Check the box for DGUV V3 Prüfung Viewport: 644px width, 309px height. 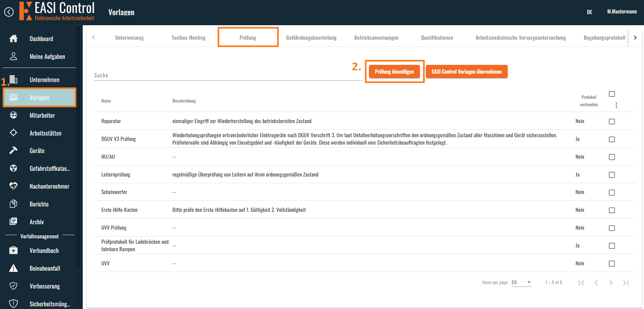click(x=612, y=139)
